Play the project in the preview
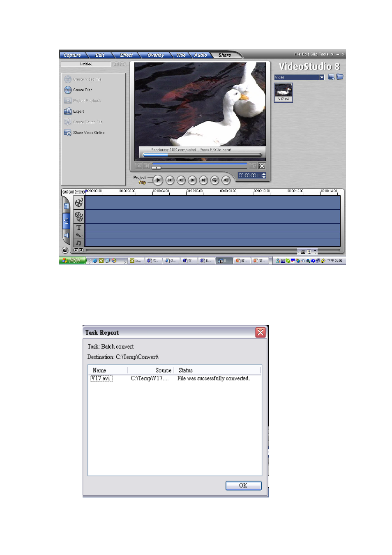 click(158, 180)
